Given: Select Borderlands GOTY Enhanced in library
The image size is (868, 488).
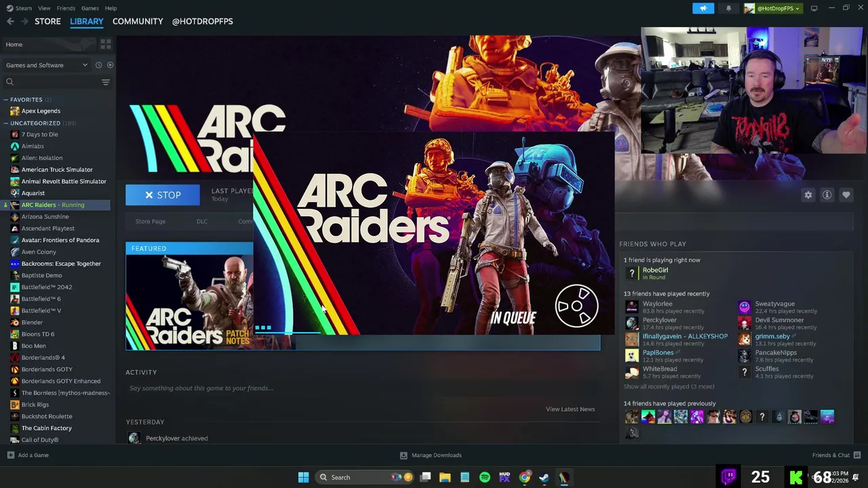Looking at the screenshot, I should [61, 381].
